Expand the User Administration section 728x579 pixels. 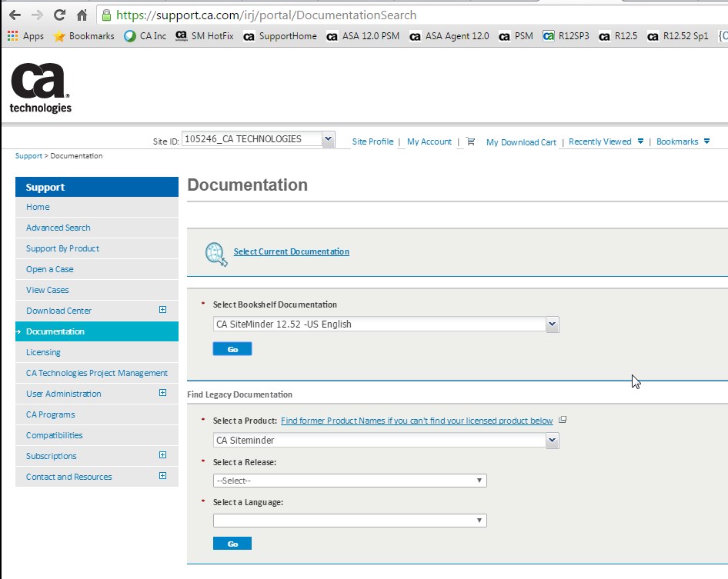pos(162,393)
